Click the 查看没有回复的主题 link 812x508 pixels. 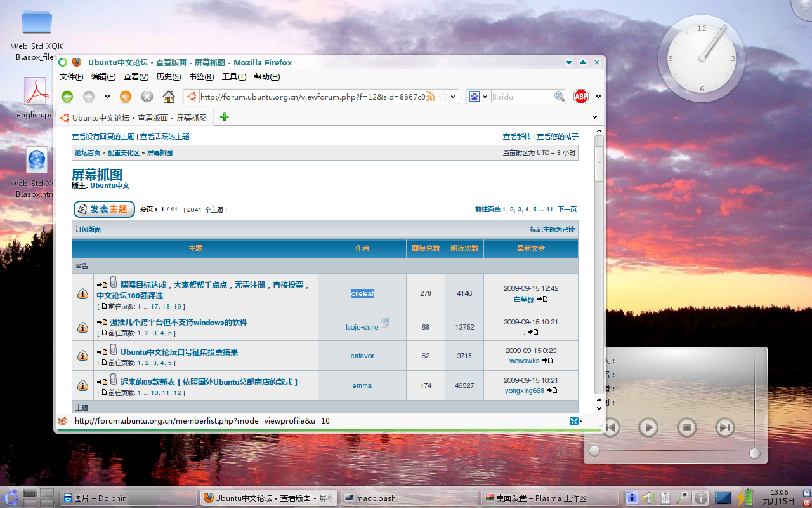point(103,137)
